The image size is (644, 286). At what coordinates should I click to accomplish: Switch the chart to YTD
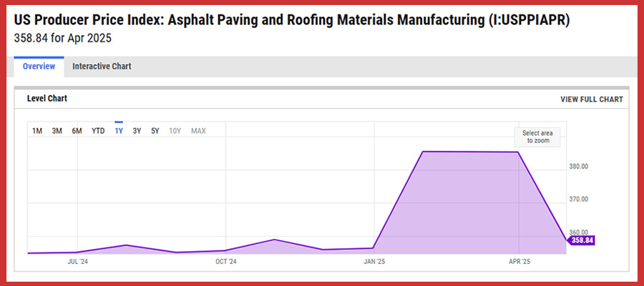[98, 131]
